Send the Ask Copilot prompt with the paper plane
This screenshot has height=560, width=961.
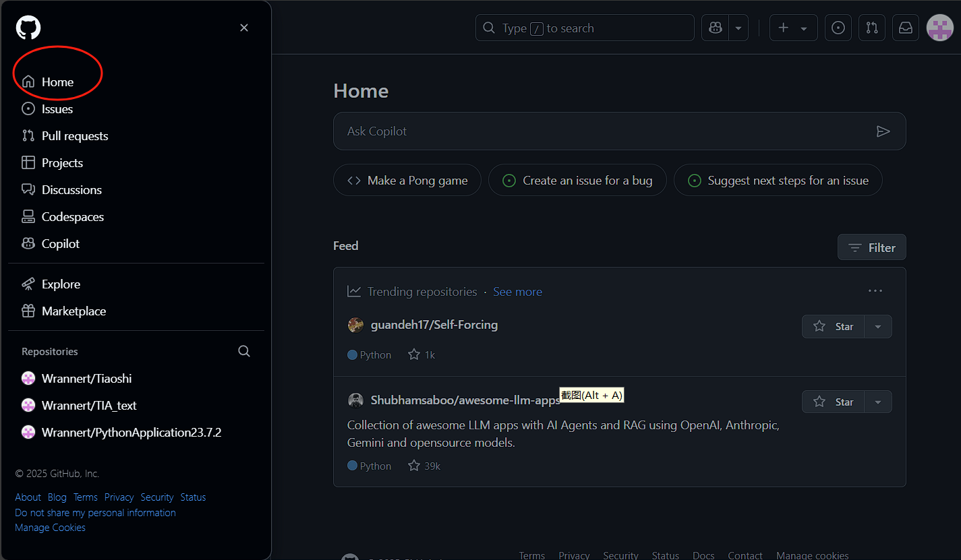pyautogui.click(x=883, y=131)
